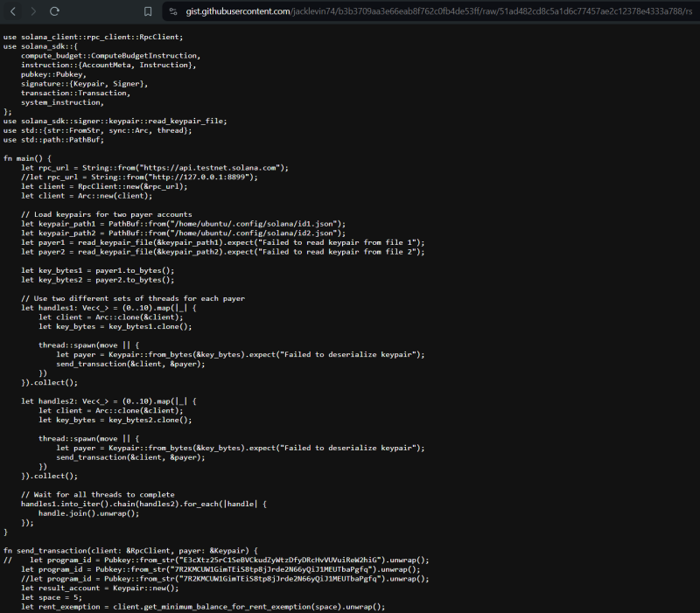Click the keypair_path2 id2.json line
The height and width of the screenshot is (613, 700).
click(x=183, y=233)
